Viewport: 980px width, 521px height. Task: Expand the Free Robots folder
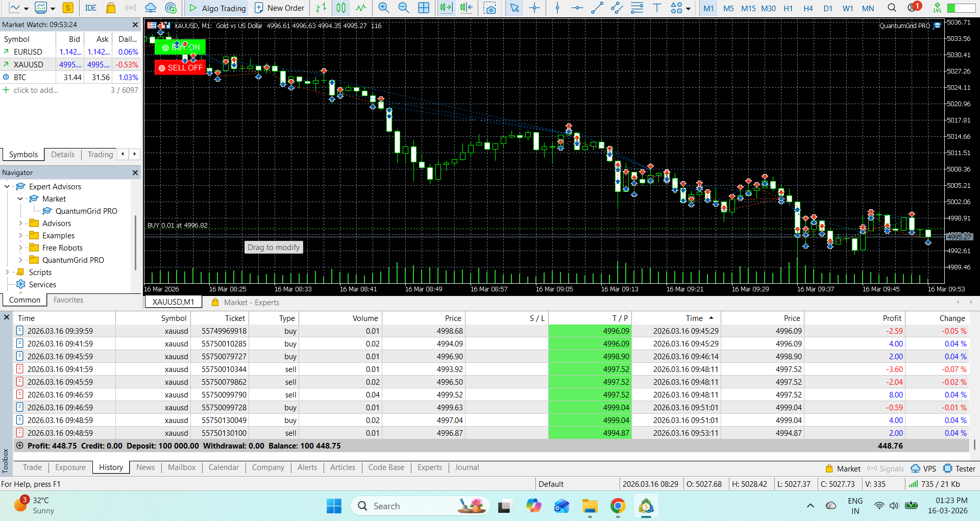point(20,248)
